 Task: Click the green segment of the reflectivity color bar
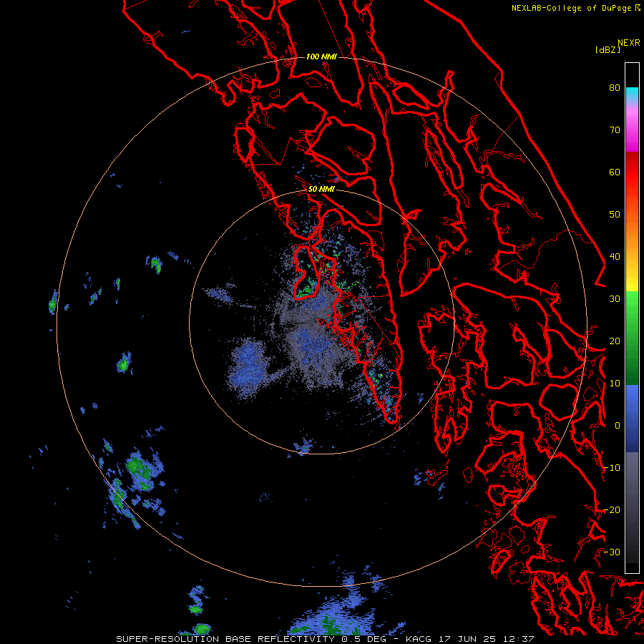tap(632, 338)
